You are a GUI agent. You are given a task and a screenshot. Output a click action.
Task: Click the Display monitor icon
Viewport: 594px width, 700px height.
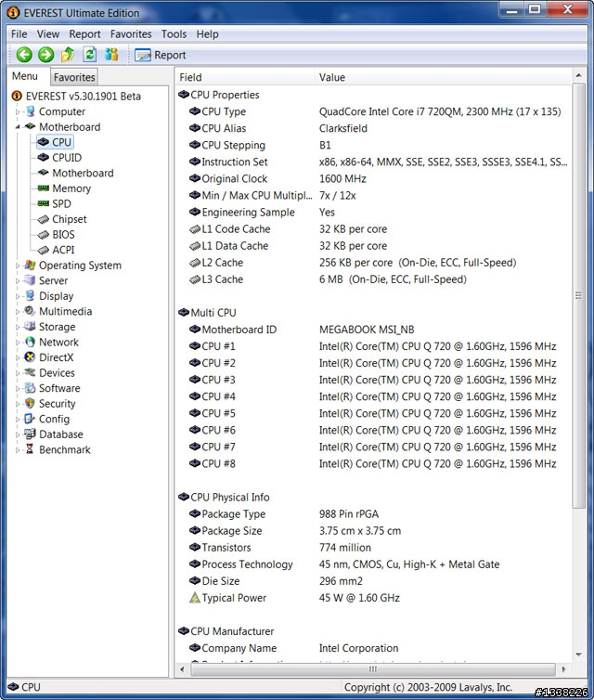(30, 295)
